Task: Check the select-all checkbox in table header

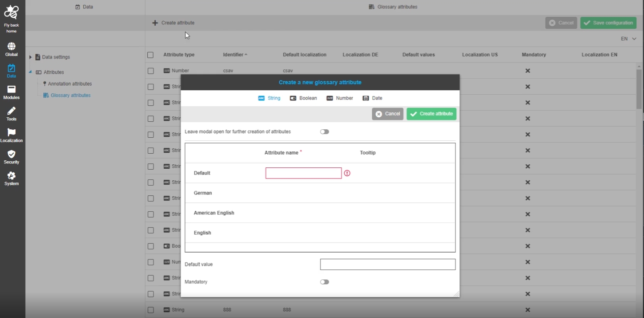Action: click(150, 55)
